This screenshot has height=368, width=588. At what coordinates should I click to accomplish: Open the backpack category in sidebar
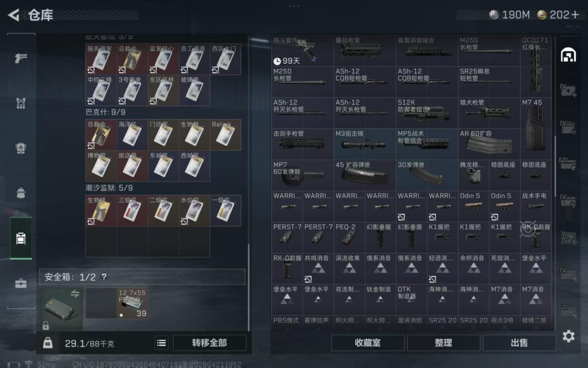(21, 193)
